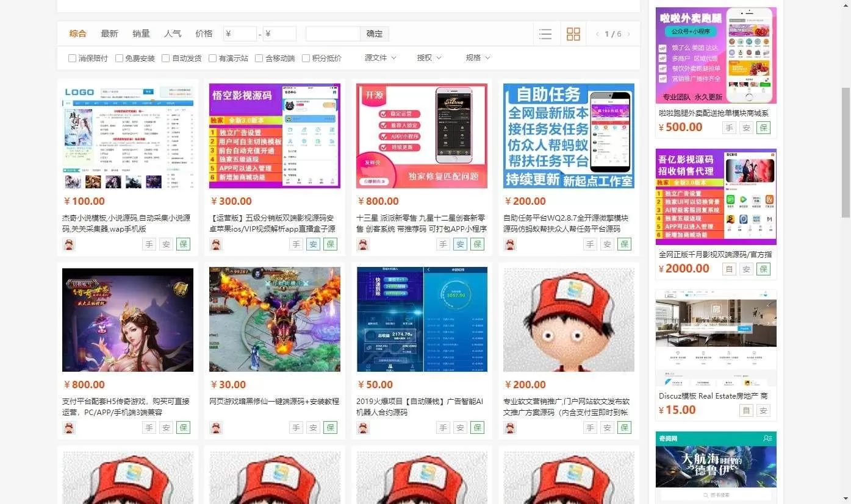Expand the 源文件 dropdown filter

(380, 58)
